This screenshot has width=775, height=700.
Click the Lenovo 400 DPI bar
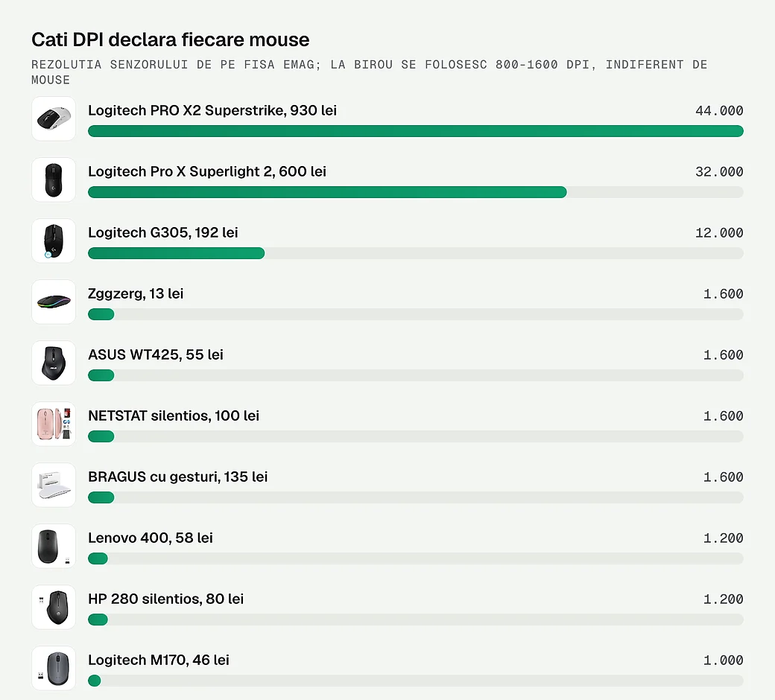point(416,559)
